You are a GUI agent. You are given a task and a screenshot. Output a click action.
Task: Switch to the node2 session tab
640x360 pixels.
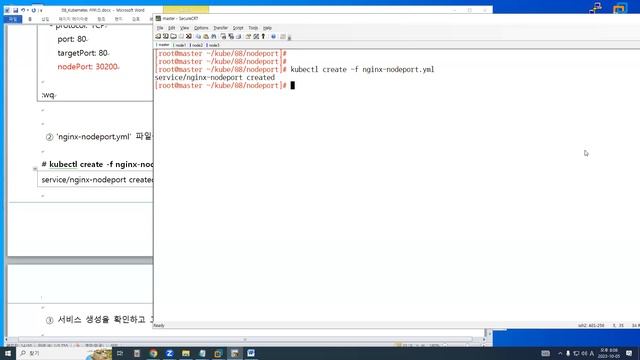(x=197, y=45)
